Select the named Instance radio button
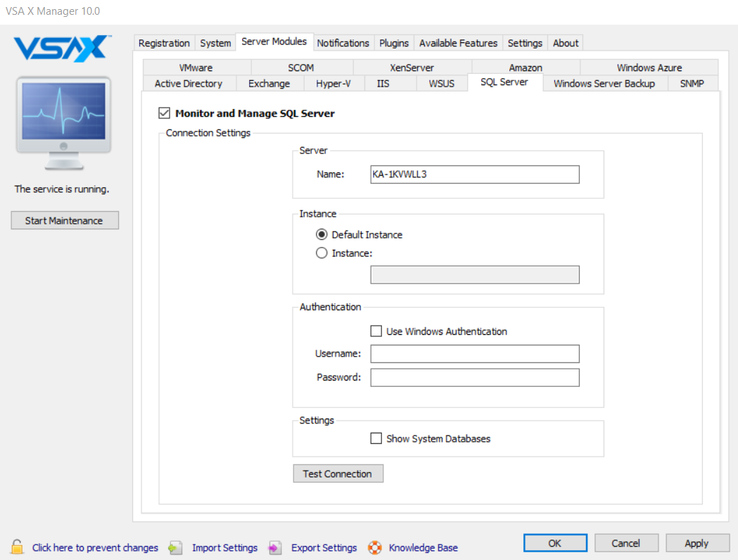Screen dimensions: 738x560 click(322, 253)
